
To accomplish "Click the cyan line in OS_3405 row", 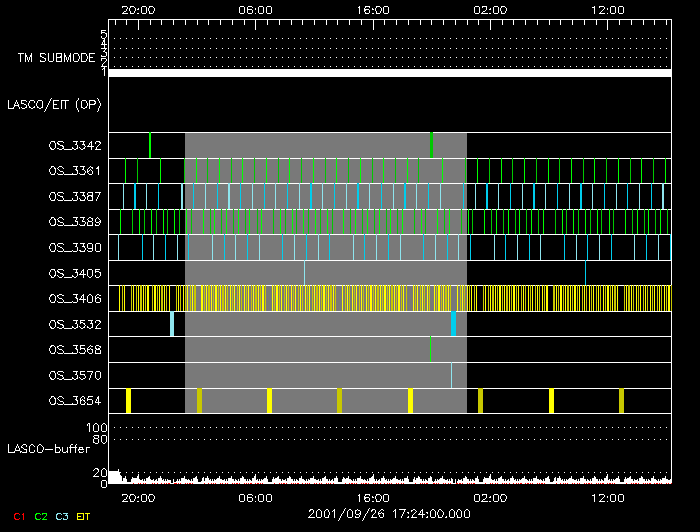I will pos(304,272).
